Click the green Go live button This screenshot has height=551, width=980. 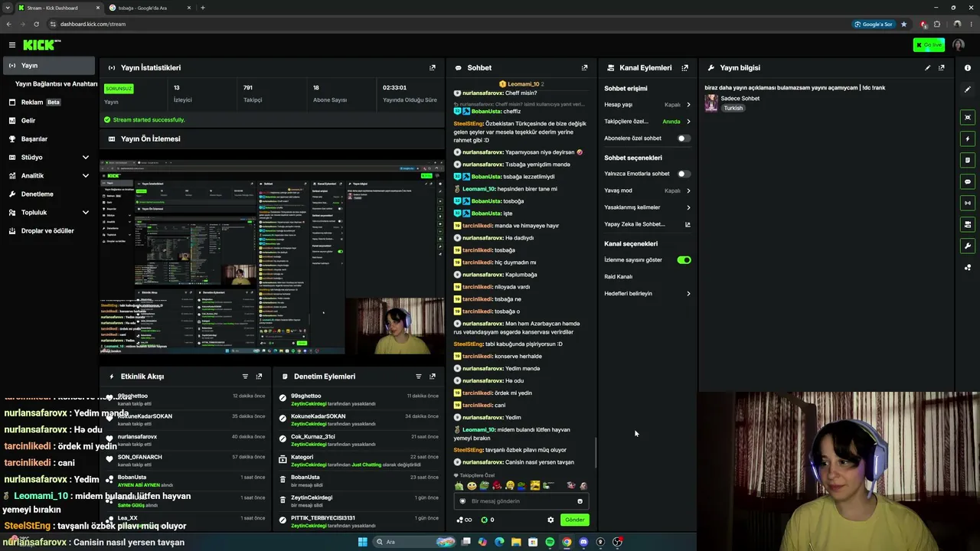coord(929,45)
